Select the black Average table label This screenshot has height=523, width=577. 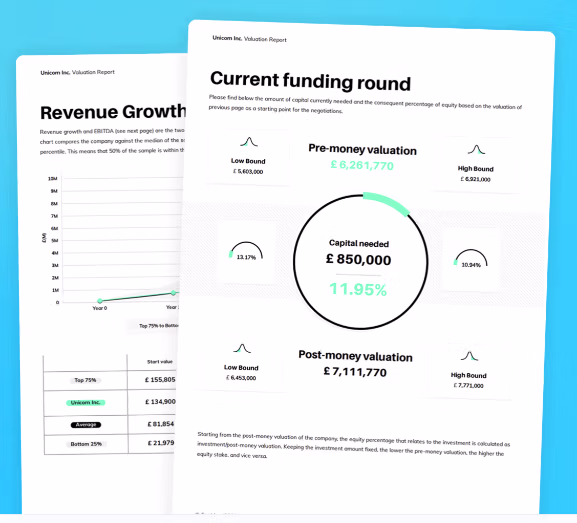(x=86, y=425)
